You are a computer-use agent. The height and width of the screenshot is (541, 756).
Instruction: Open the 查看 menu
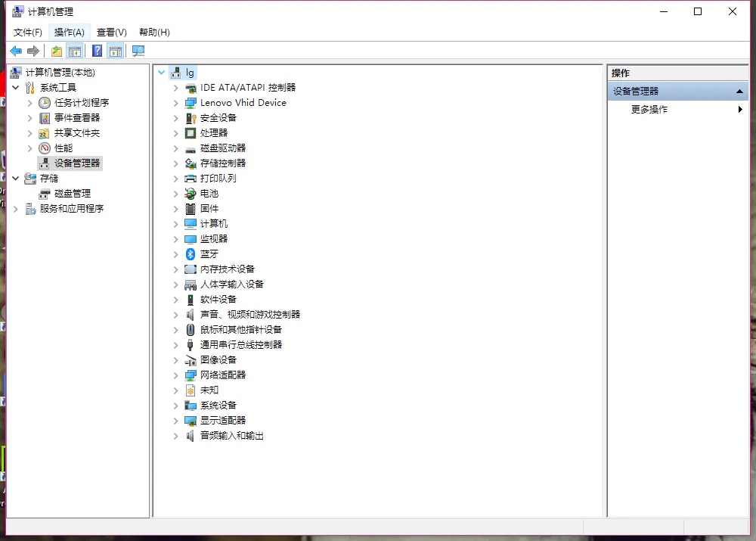pos(111,32)
